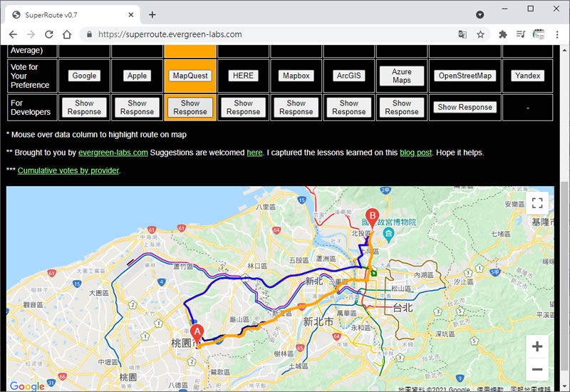Show Response for Azure Maps column

click(x=402, y=108)
